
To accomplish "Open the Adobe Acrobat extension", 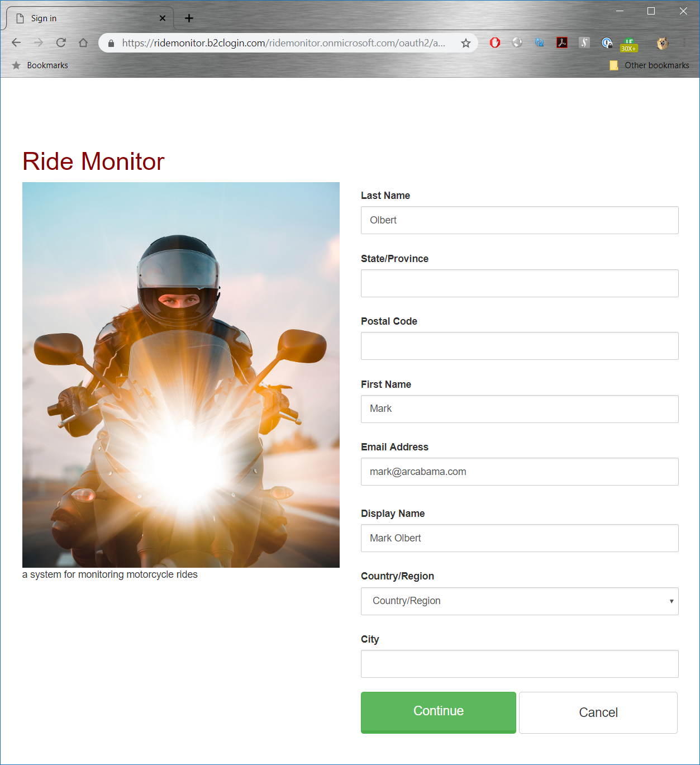I will [562, 42].
